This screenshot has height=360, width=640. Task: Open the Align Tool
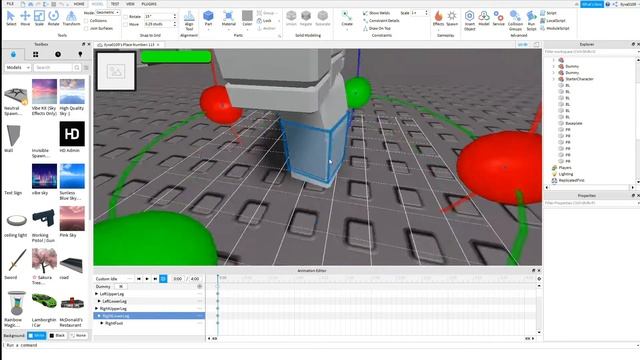[189, 20]
